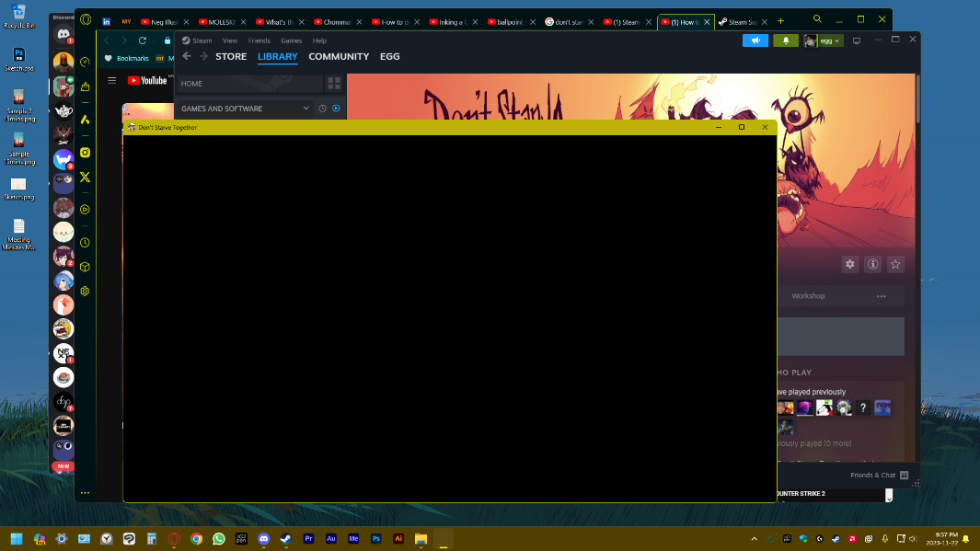
Task: Toggle recent activity sort clock icon
Action: click(x=323, y=109)
